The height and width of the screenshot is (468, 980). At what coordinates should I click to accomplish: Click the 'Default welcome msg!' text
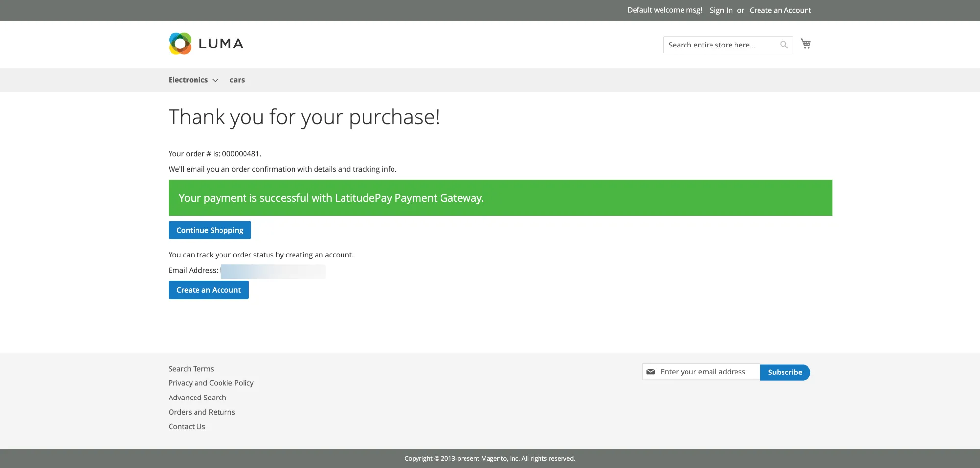pos(664,10)
